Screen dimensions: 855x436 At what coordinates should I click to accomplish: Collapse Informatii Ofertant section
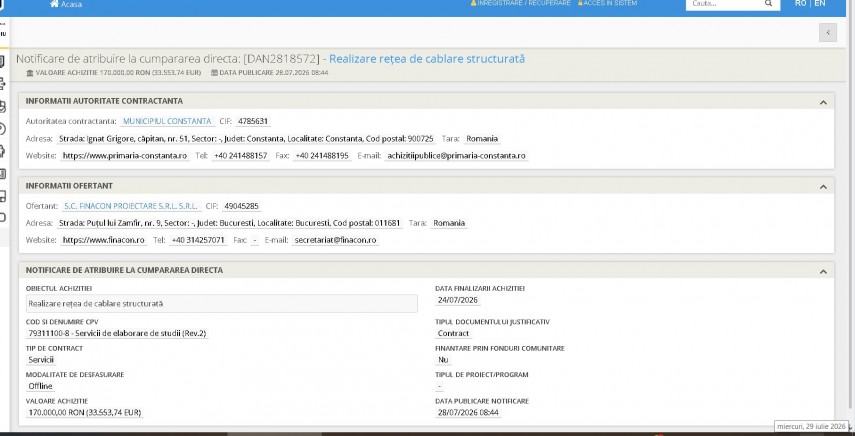(823, 187)
